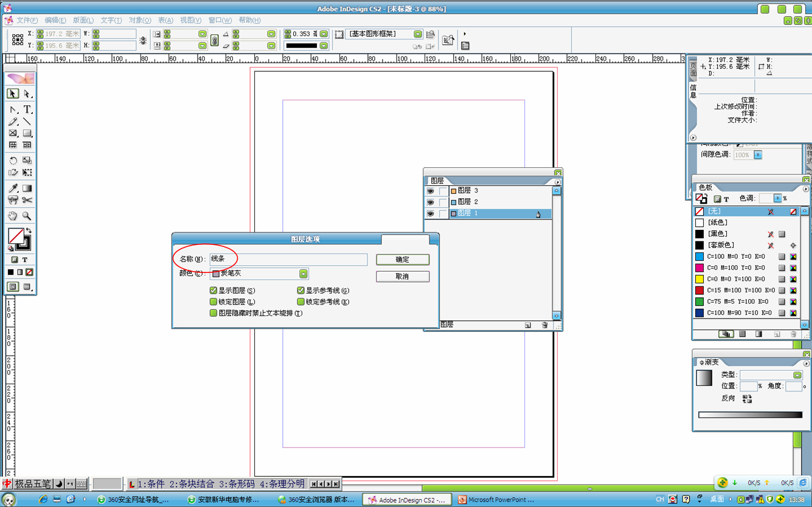Select the Scissors tool
The width and height of the screenshot is (812, 507).
pyautogui.click(x=27, y=200)
